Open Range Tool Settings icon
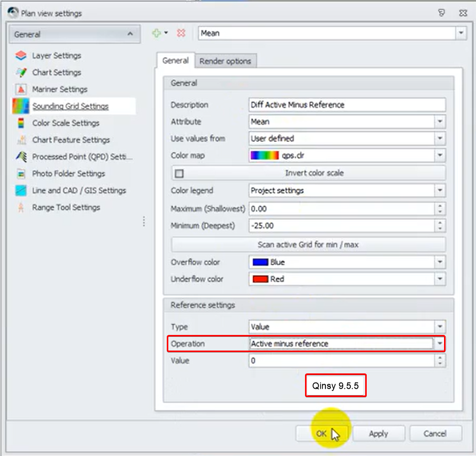The width and height of the screenshot is (476, 456). click(21, 207)
